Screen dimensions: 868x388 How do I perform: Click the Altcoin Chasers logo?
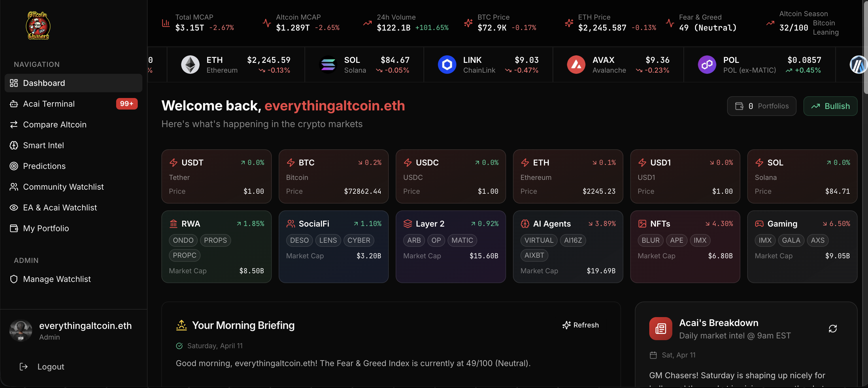tap(38, 25)
